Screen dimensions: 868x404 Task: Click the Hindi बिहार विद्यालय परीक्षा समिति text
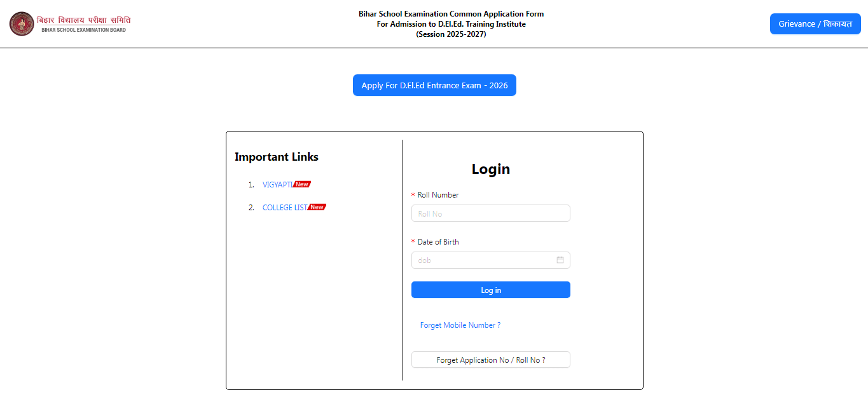(83, 20)
